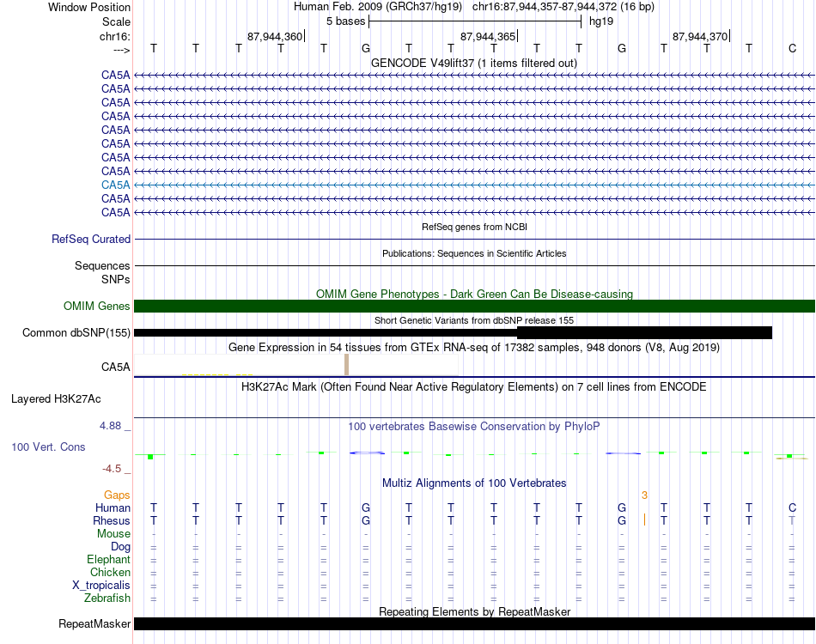The image size is (816, 644).
Task: Click the 'hg19' text beside the scale bar
Action: point(601,21)
